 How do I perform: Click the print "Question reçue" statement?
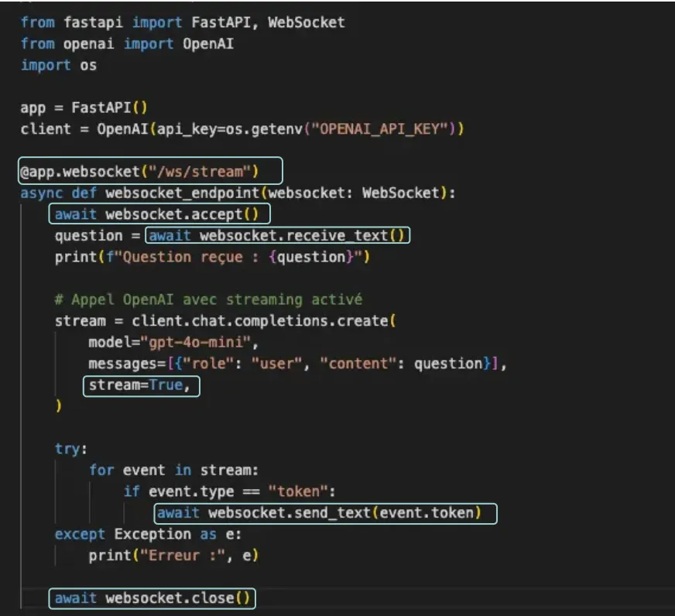click(212, 257)
